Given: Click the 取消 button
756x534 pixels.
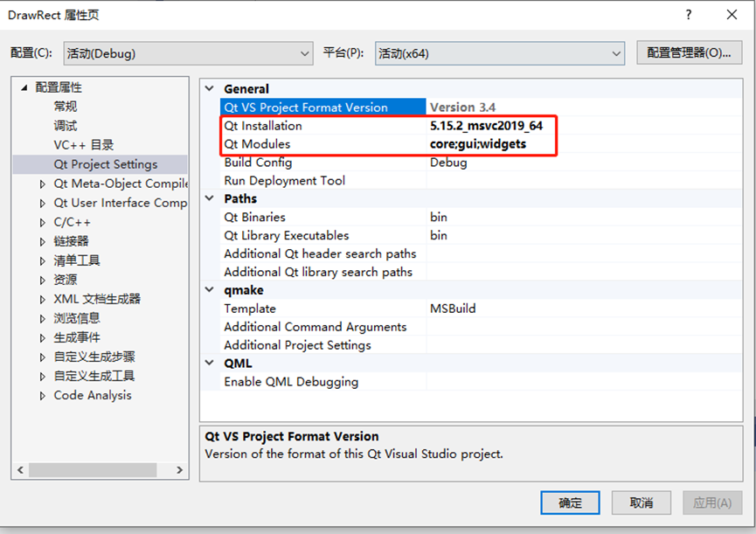Looking at the screenshot, I should (642, 503).
